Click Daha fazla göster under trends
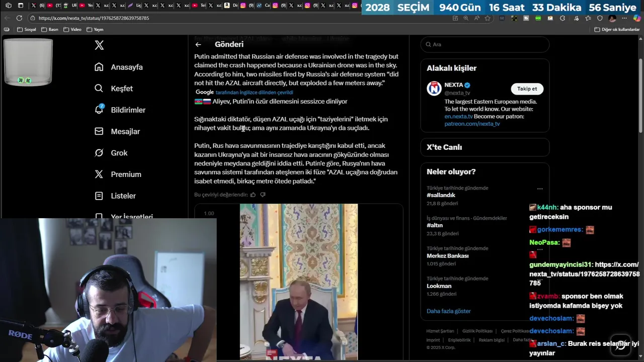Screen dimensions: 644x362 click(x=449, y=311)
